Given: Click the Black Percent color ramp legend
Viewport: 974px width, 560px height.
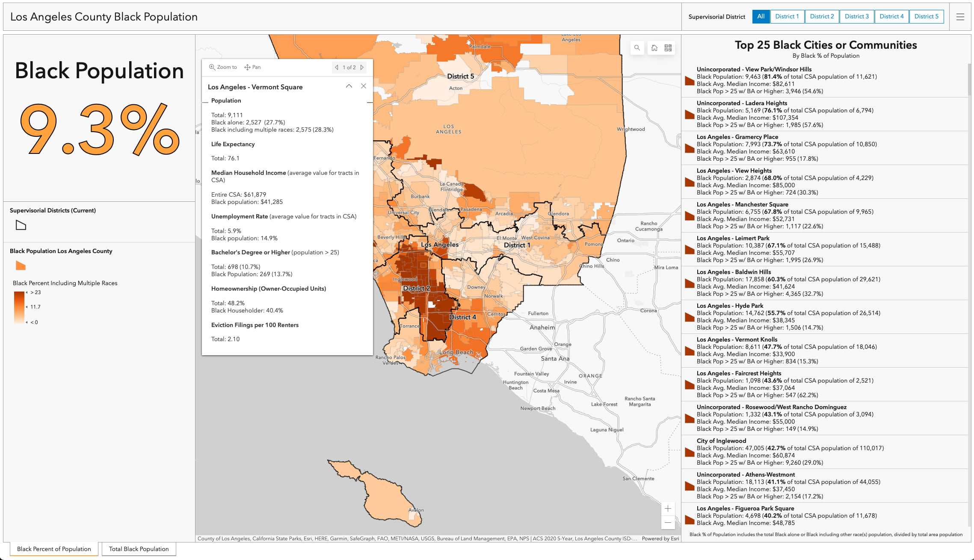Looking at the screenshot, I should click(19, 307).
